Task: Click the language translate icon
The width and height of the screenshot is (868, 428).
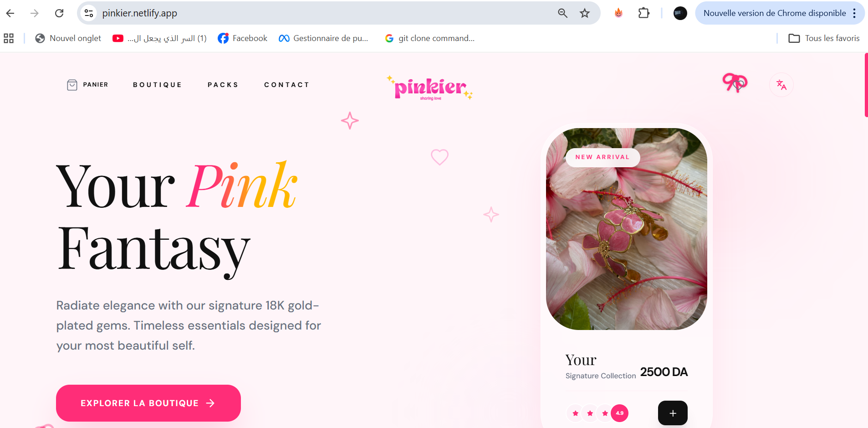Action: 781,85
